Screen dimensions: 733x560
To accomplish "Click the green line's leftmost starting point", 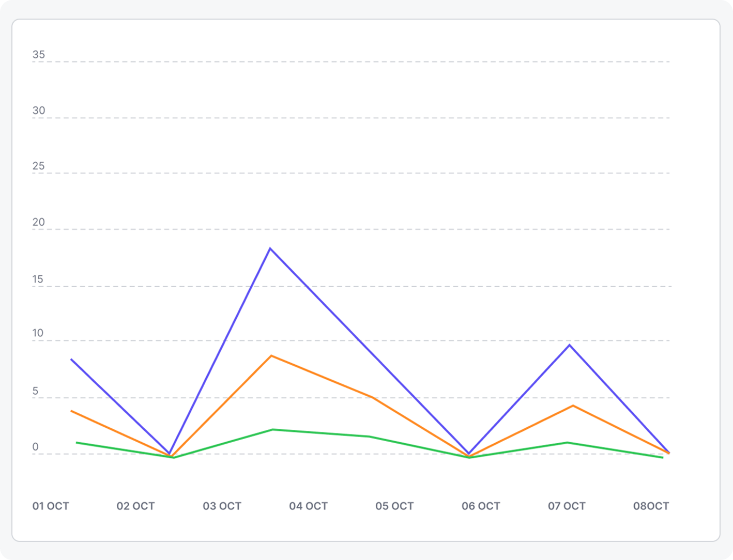I will 77,443.
